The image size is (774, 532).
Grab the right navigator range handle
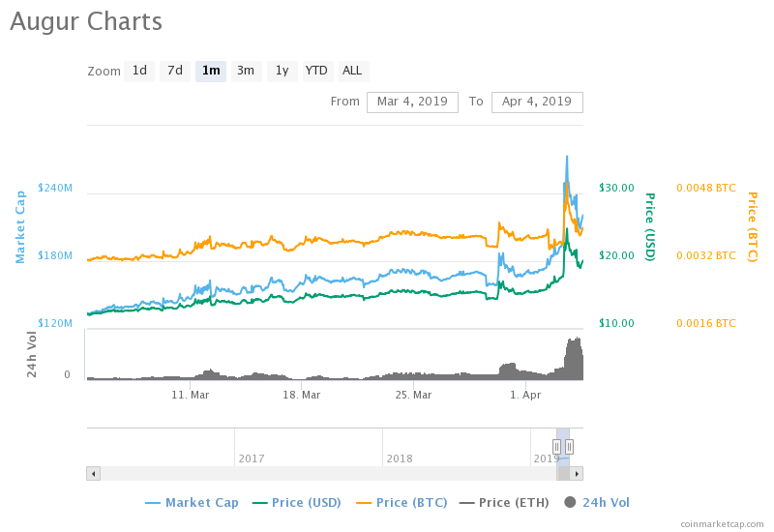pos(569,447)
